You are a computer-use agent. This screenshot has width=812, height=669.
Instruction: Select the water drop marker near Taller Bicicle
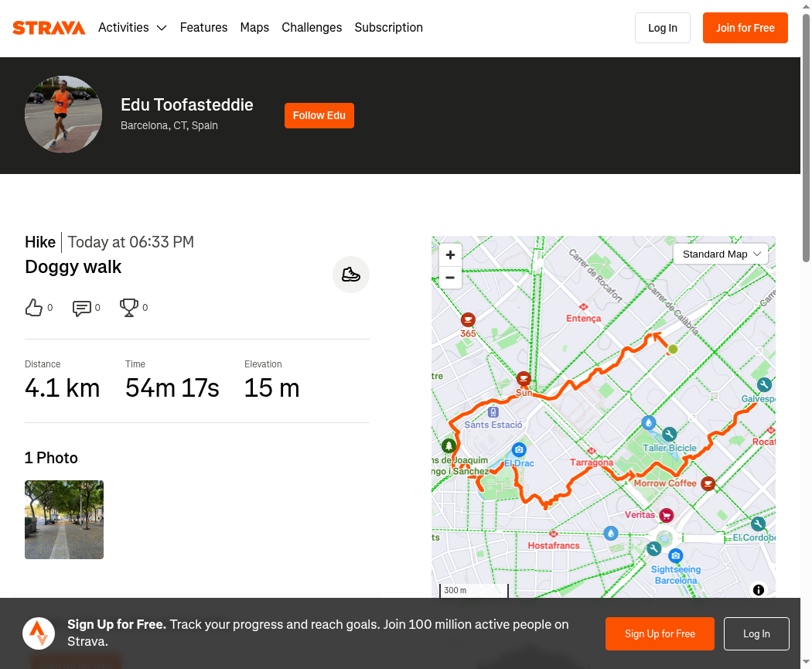click(x=649, y=422)
